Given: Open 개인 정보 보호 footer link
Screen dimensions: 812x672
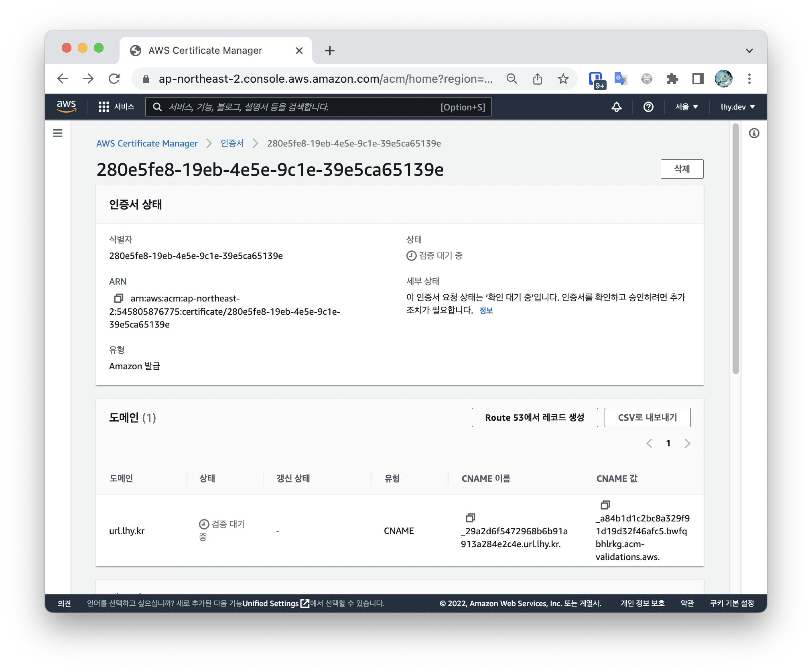Looking at the screenshot, I should 642,603.
